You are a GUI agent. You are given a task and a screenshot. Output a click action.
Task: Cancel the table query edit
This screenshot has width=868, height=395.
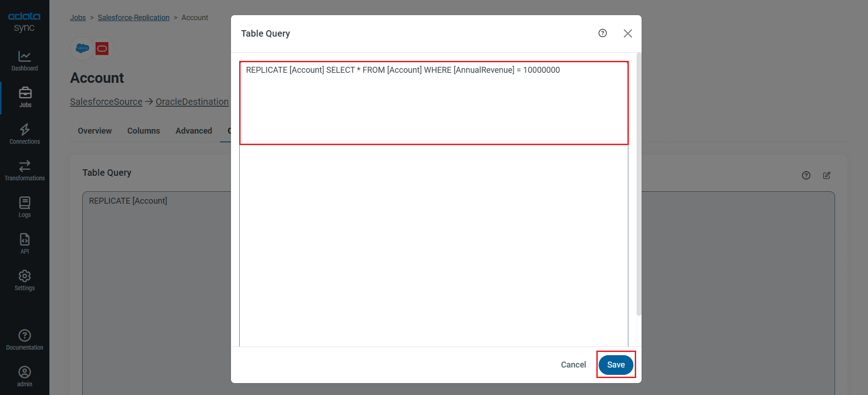[573, 365]
